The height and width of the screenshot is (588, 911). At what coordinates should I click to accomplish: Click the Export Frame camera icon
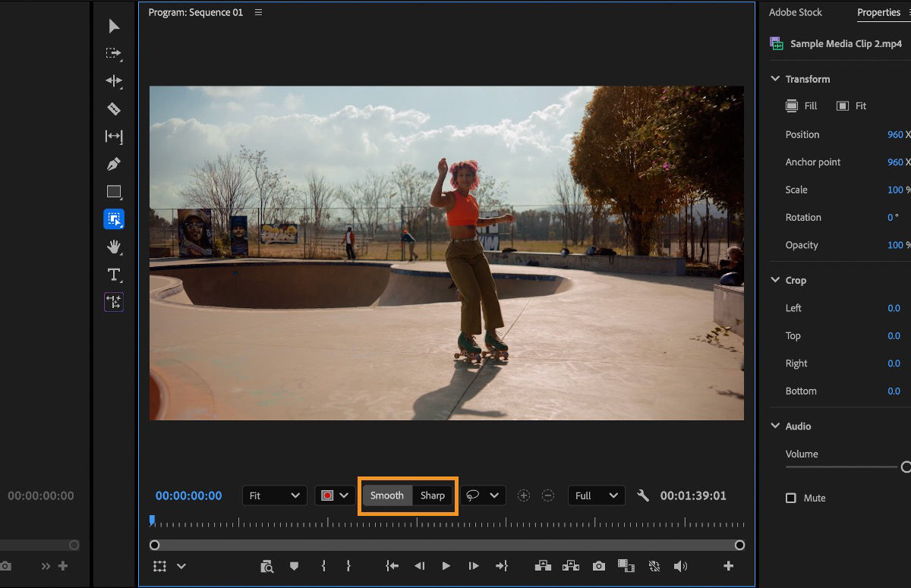point(598,566)
